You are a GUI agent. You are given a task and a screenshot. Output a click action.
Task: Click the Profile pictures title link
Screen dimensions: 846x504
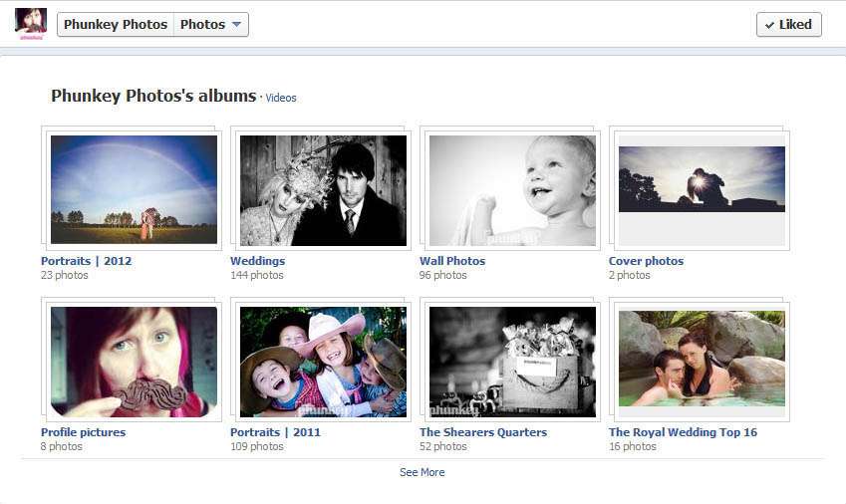(x=83, y=432)
